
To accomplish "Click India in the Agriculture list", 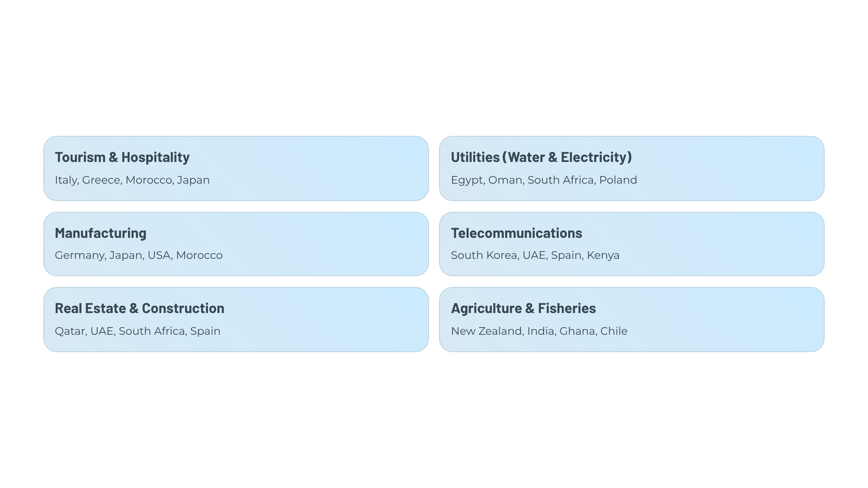I will (540, 331).
